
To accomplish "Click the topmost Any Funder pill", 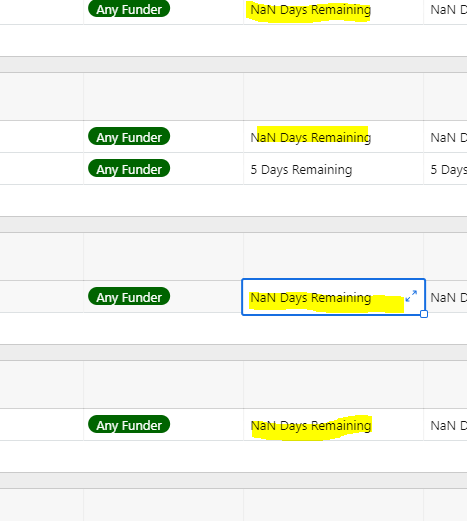I will 129,8.
